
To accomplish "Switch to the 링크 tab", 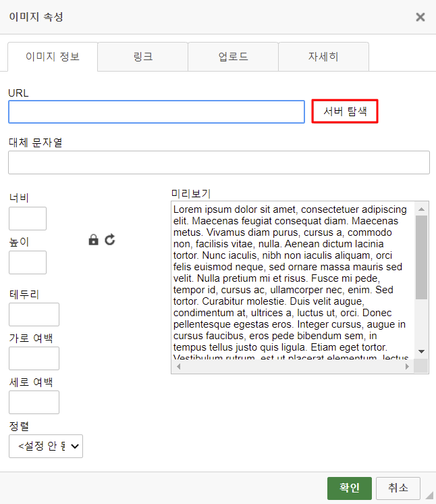I will (143, 57).
